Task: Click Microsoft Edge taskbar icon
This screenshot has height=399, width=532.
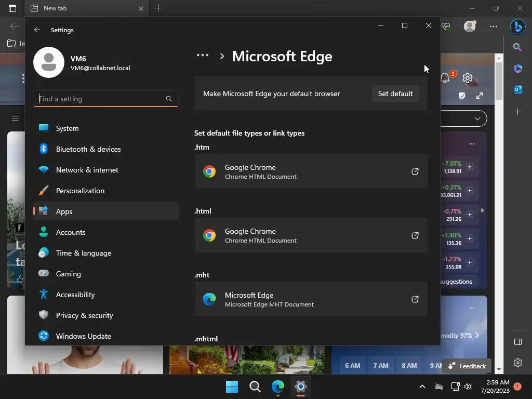Action: (278, 387)
